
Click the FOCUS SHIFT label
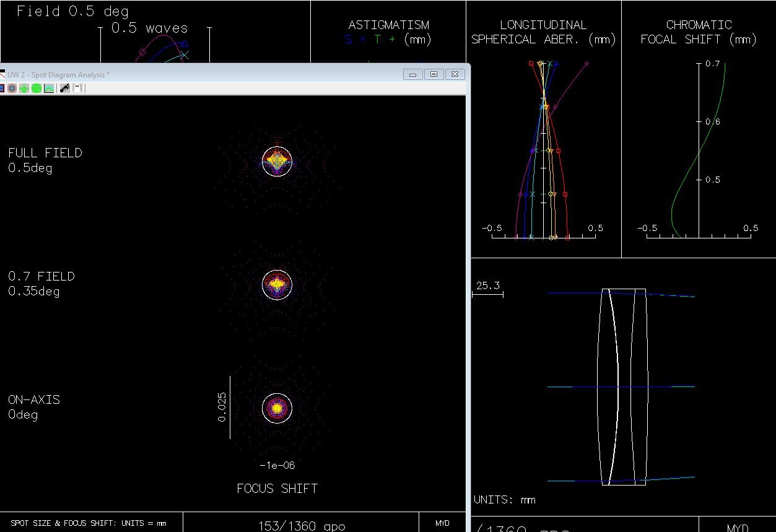click(x=277, y=489)
